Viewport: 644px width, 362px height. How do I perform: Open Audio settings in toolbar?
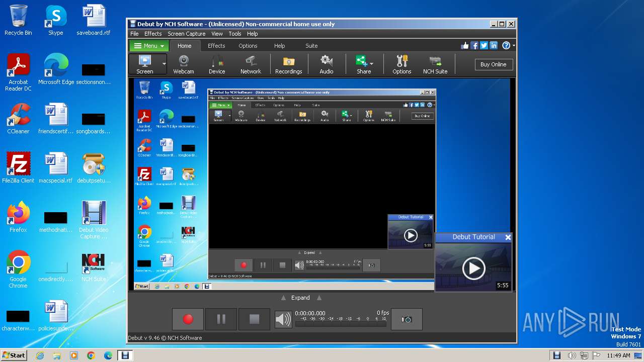327,64
